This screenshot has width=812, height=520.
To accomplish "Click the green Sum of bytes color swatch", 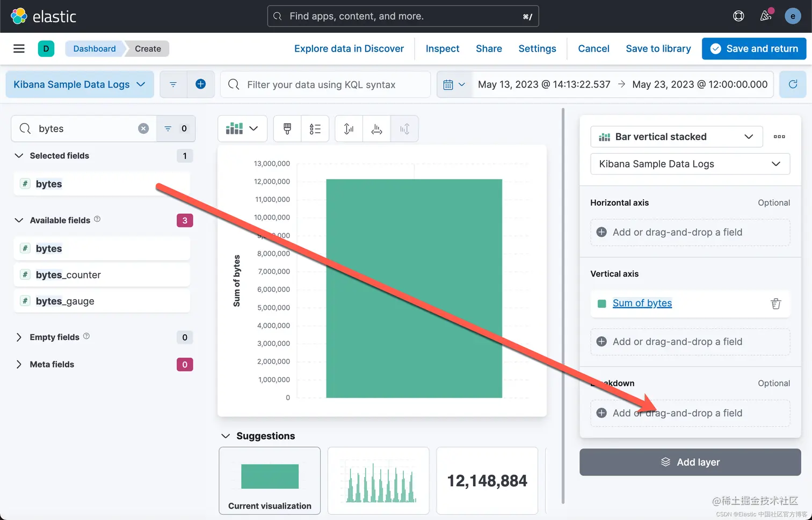I will [x=601, y=304].
